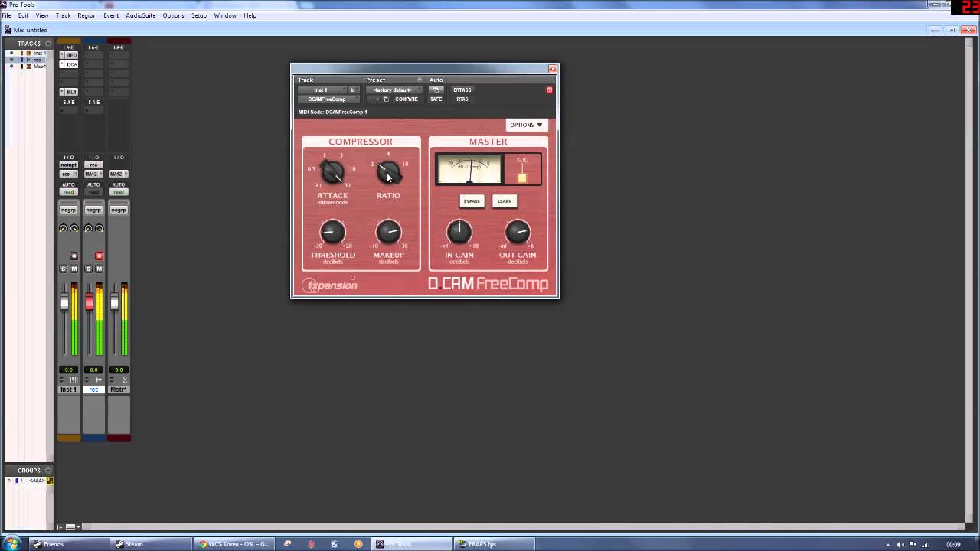Image resolution: width=980 pixels, height=551 pixels.
Task: Open the plugin automation enable window icon
Action: coord(436,90)
